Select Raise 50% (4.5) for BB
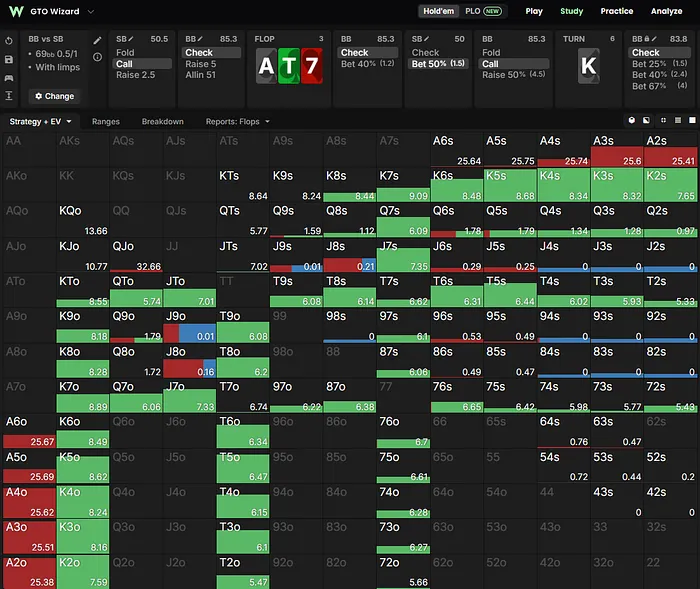The height and width of the screenshot is (589, 700). tap(513, 75)
